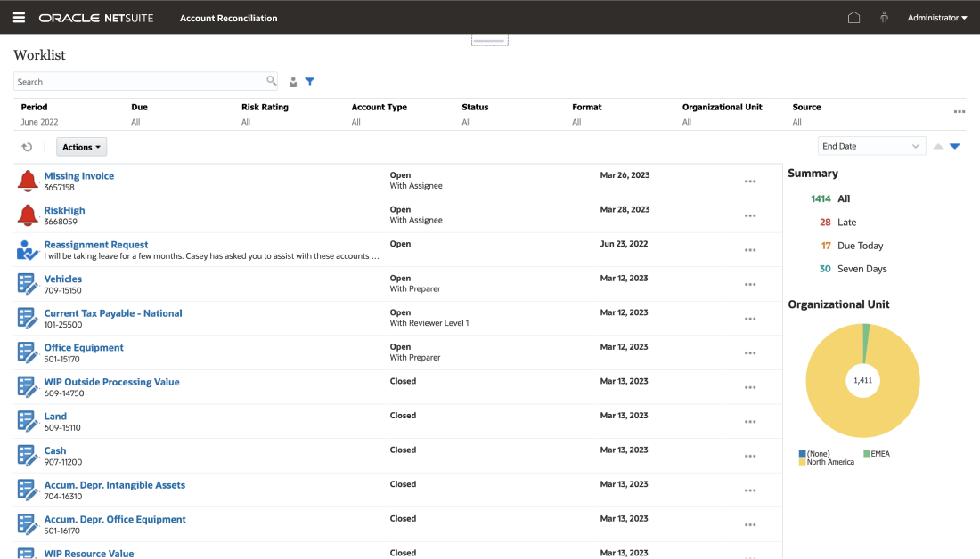Toggle the user view icon beside search
Image resolution: width=980 pixels, height=559 pixels.
(x=293, y=82)
